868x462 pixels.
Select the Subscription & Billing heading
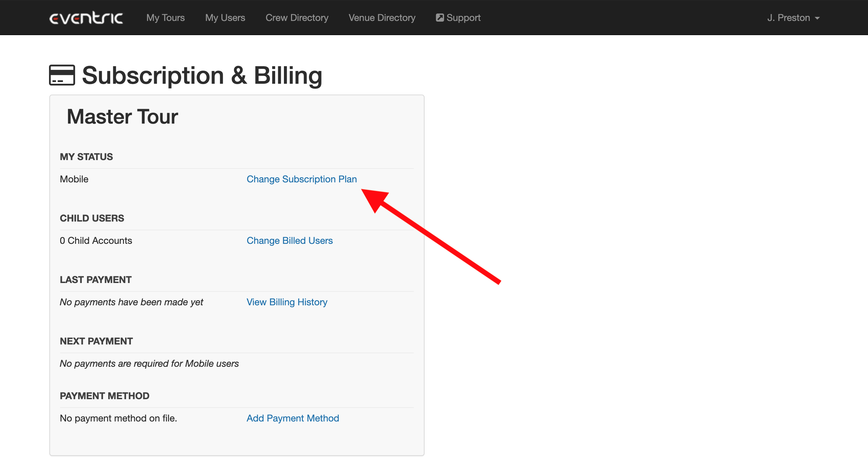click(202, 76)
